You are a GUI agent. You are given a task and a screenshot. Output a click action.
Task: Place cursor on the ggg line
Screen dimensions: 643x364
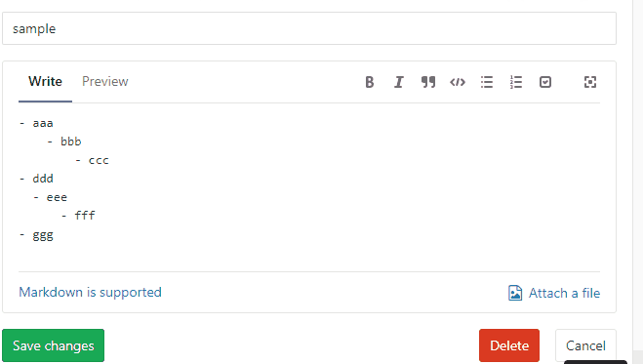pos(36,235)
